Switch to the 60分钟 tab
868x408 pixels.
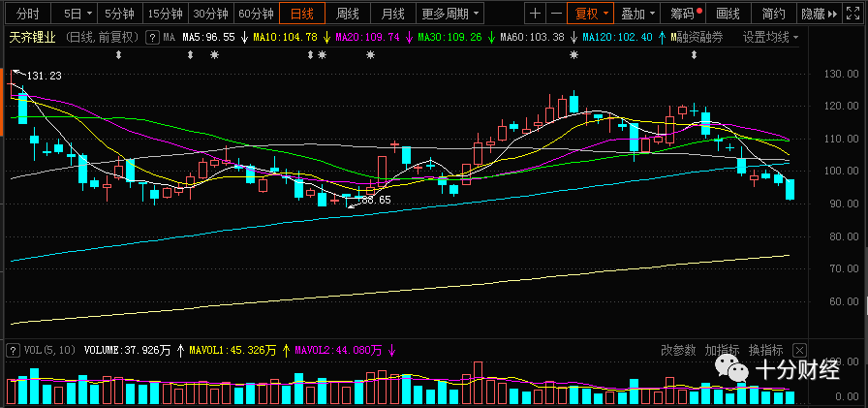pyautogui.click(x=256, y=14)
